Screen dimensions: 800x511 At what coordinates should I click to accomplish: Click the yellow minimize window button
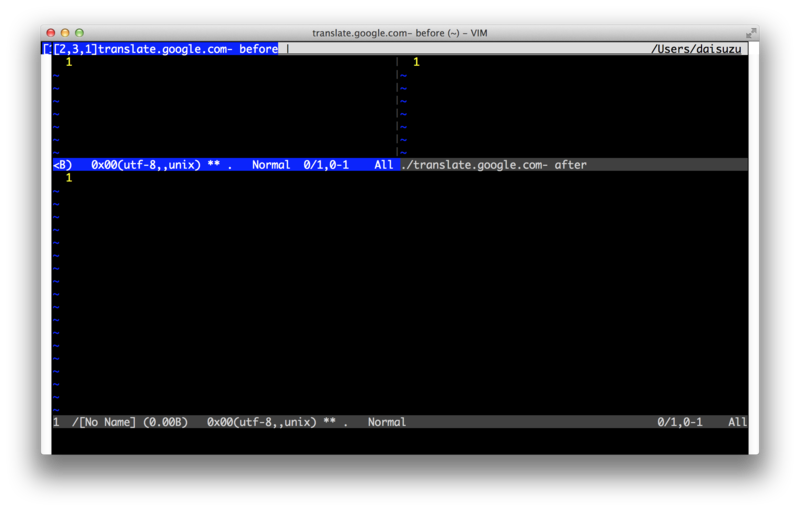point(65,33)
